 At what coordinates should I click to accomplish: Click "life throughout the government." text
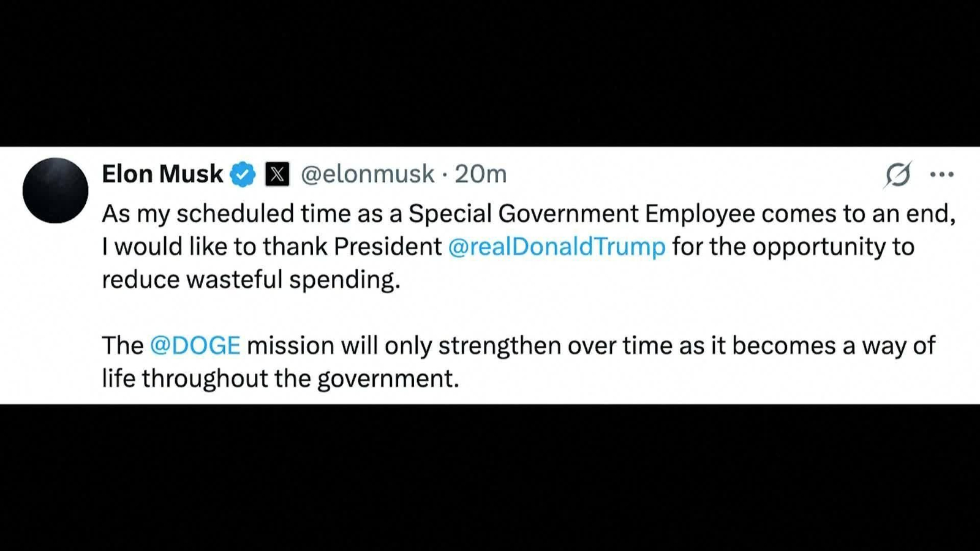(281, 378)
